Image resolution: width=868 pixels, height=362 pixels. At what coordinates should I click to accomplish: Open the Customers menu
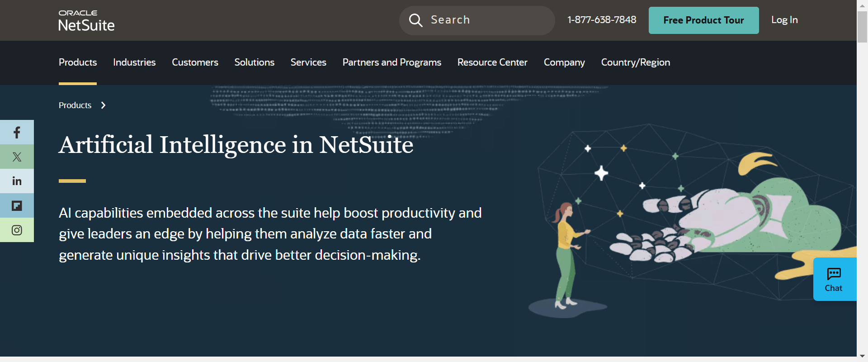point(195,62)
